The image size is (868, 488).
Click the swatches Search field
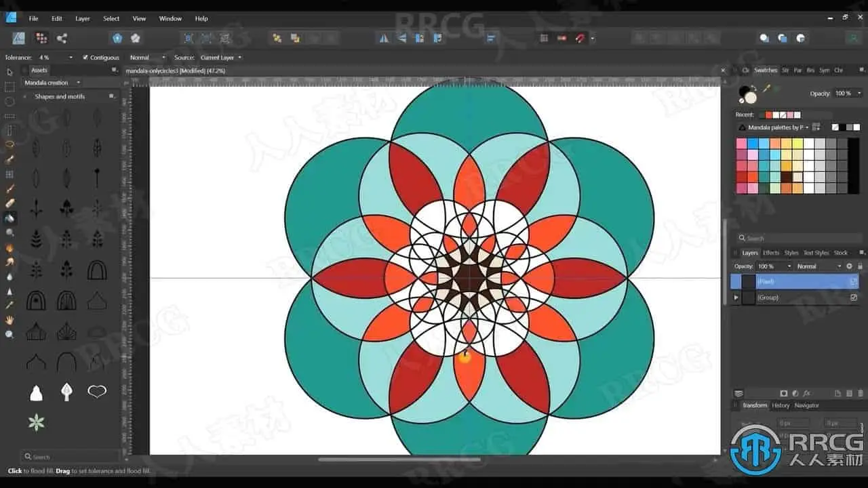click(x=799, y=238)
